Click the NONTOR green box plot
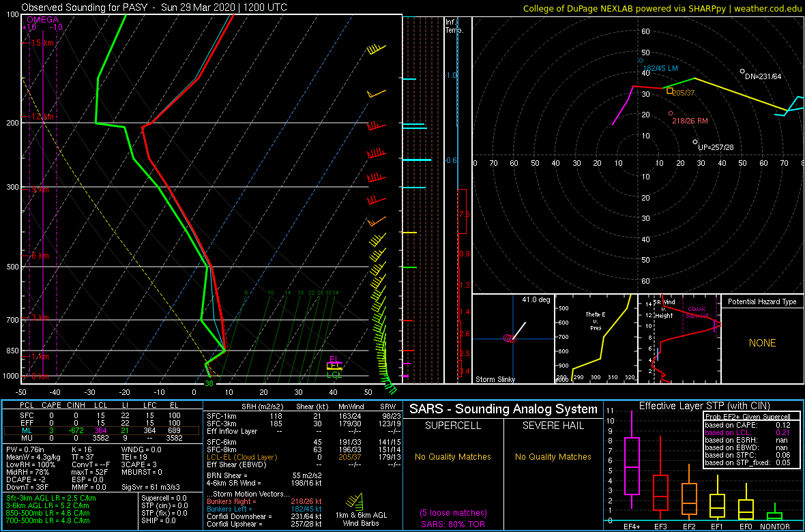This screenshot has width=805, height=532. click(x=775, y=512)
